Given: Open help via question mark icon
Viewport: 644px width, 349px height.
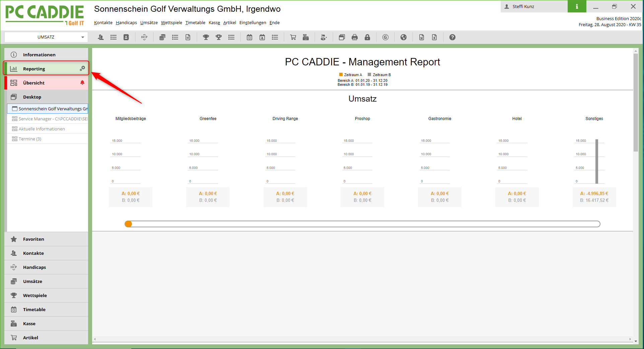Looking at the screenshot, I should (x=452, y=37).
